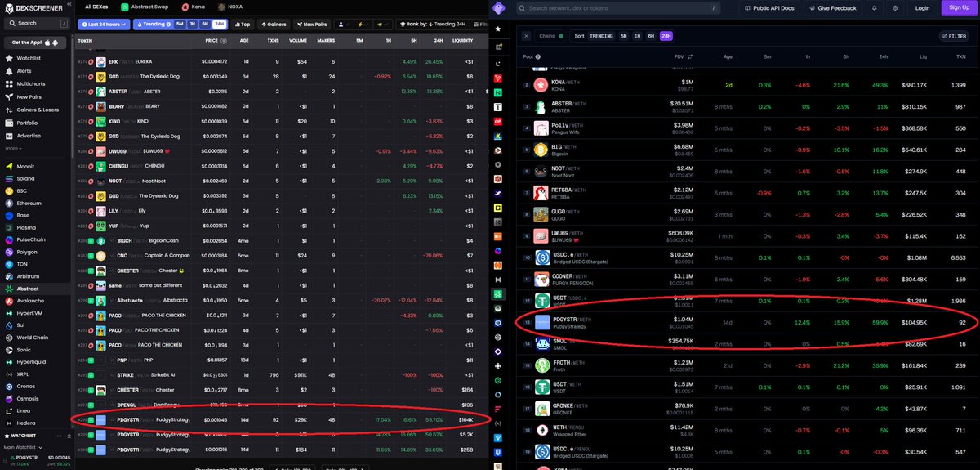Screen dimensions: 980x470
Task: Open favorites with the star icon in the right rail
Action: click(x=499, y=28)
